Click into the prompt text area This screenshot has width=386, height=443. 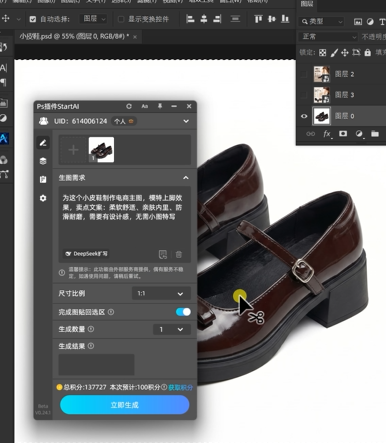tap(125, 224)
